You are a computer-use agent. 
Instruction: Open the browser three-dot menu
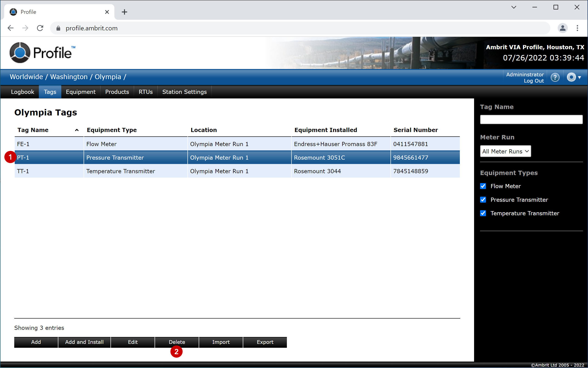pyautogui.click(x=577, y=28)
